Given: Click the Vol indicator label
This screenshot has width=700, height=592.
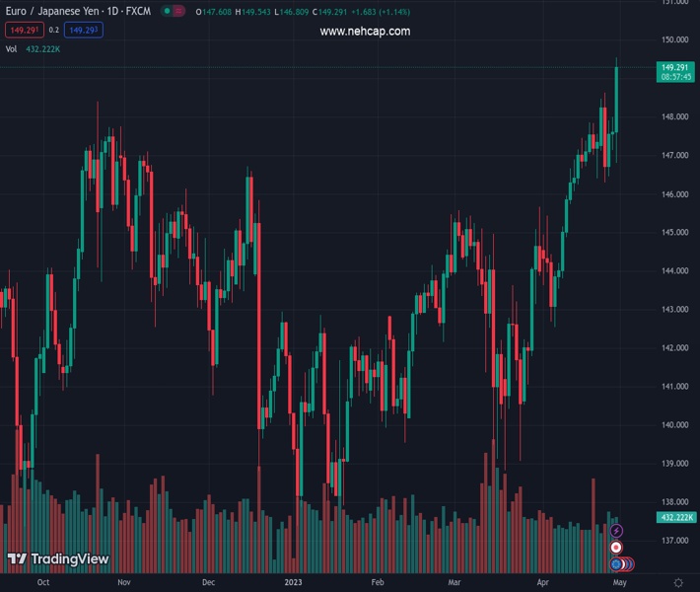Looking at the screenshot, I should pyautogui.click(x=12, y=48).
